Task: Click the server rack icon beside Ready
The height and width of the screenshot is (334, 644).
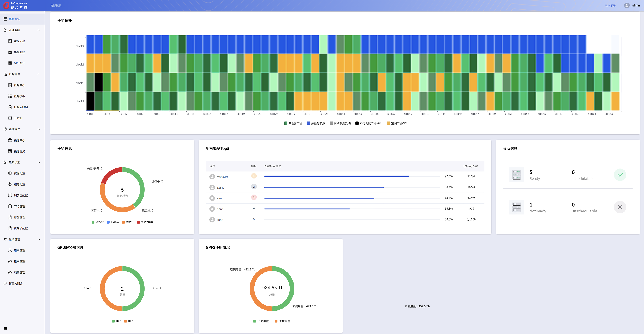Action: (x=516, y=175)
